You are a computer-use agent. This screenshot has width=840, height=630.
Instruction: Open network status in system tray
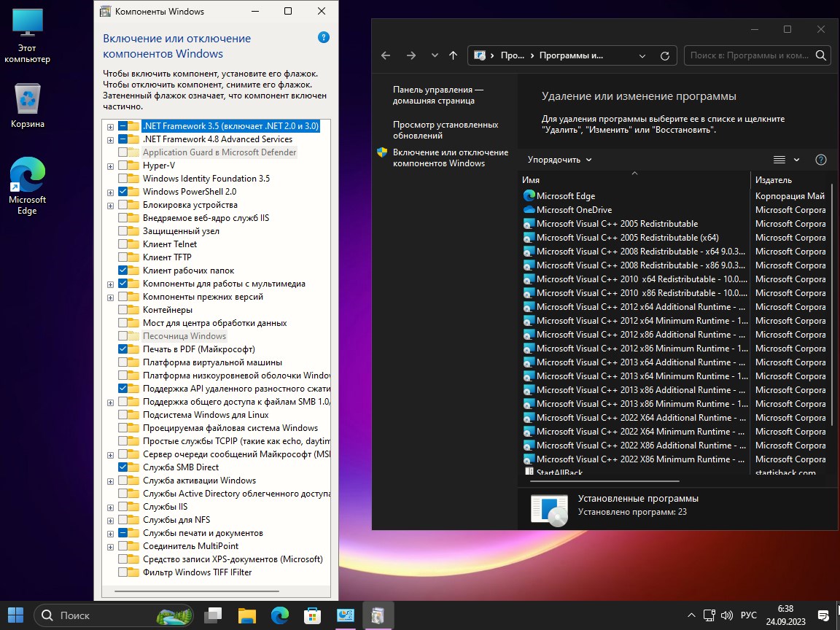click(x=709, y=615)
